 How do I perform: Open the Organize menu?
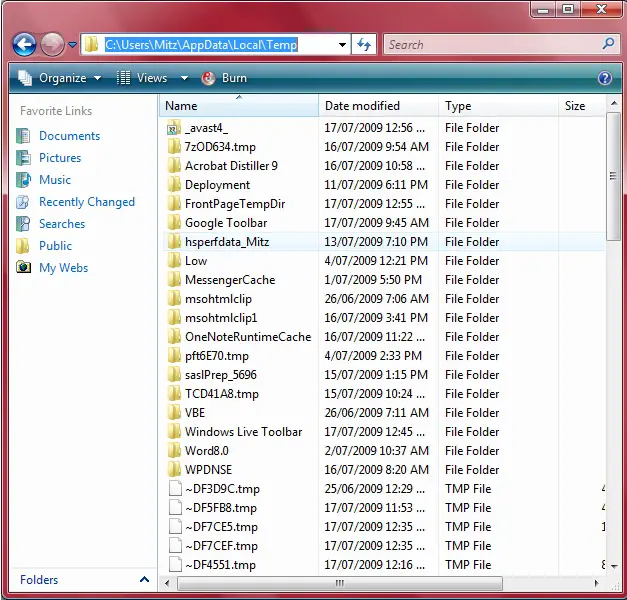[60, 78]
